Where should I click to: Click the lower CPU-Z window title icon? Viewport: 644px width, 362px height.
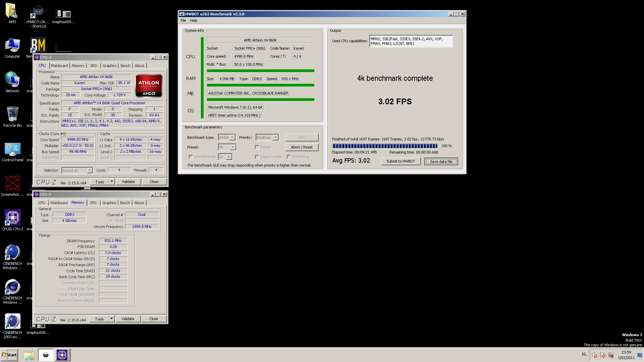click(x=37, y=194)
